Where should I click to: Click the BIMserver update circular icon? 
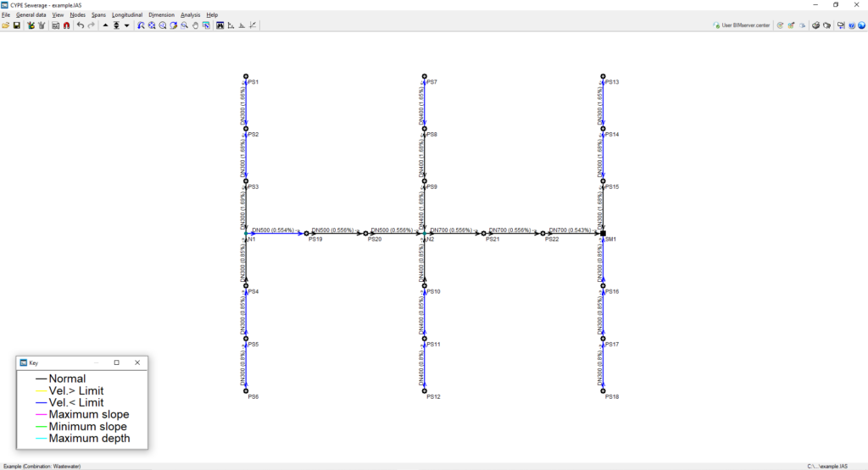tap(780, 25)
